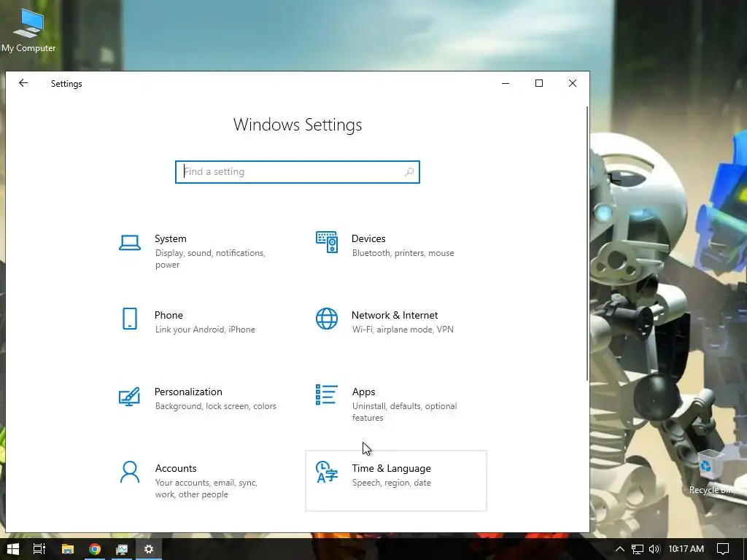
Task: Open the Network & Internet title
Action: click(395, 315)
